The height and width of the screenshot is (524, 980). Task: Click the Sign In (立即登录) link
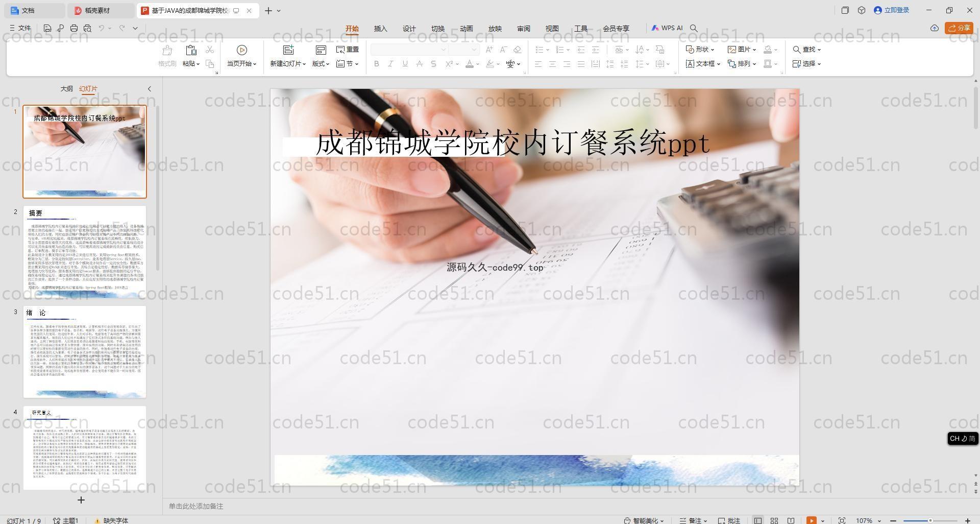(892, 10)
